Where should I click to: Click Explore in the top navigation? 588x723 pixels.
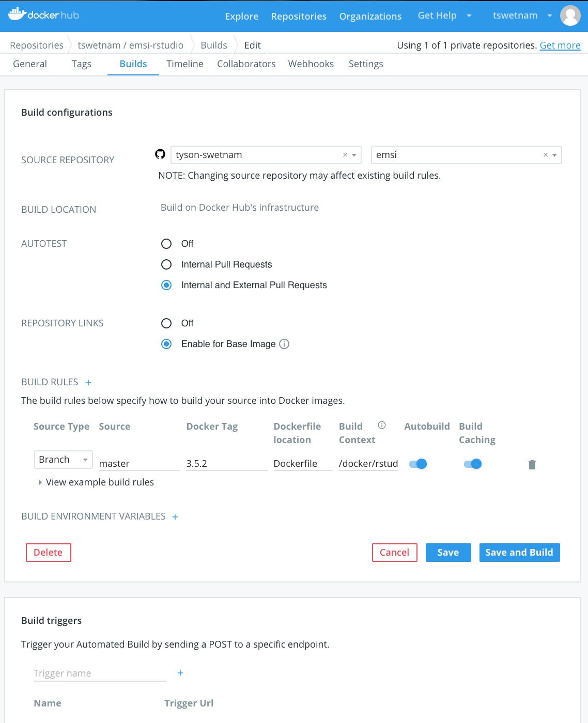point(242,17)
